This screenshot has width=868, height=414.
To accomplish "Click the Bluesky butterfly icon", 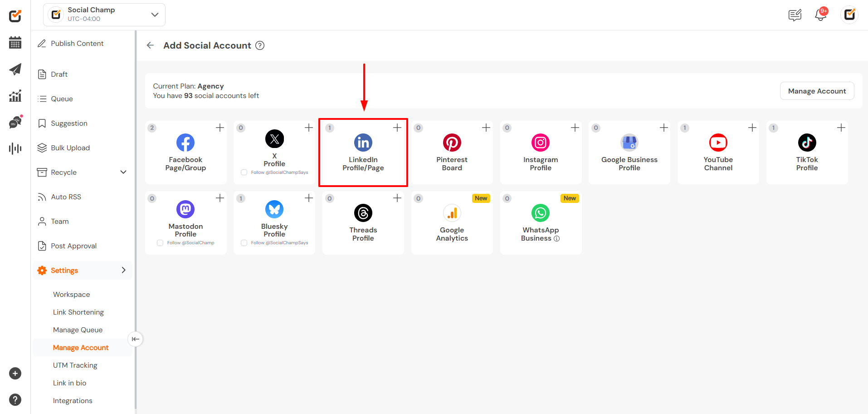I will click(x=274, y=209).
